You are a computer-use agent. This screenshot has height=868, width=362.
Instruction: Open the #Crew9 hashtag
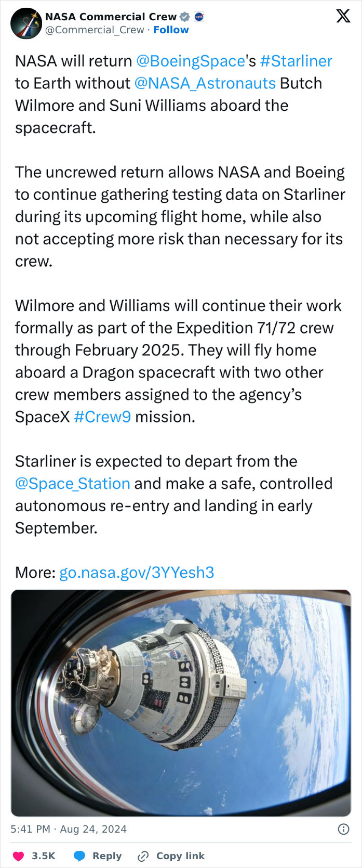pos(102,417)
